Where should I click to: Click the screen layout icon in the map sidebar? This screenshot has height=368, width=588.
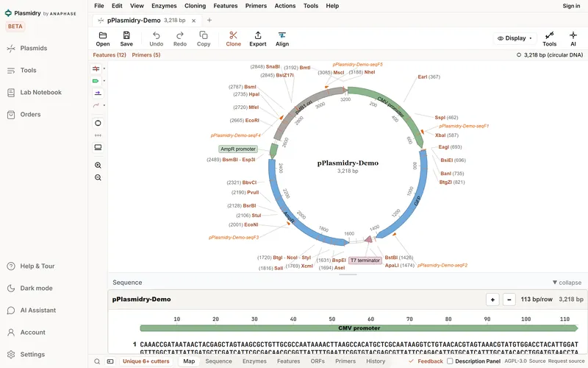pyautogui.click(x=98, y=147)
